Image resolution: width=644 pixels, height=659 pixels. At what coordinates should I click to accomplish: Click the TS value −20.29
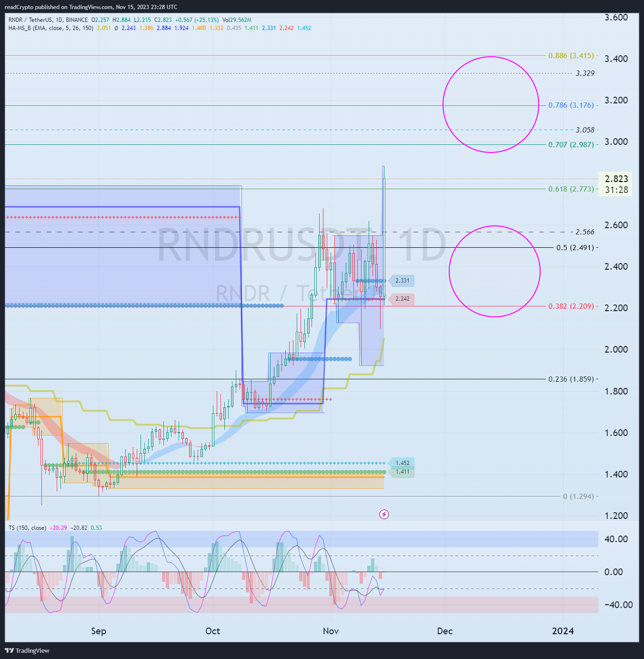pyautogui.click(x=59, y=528)
